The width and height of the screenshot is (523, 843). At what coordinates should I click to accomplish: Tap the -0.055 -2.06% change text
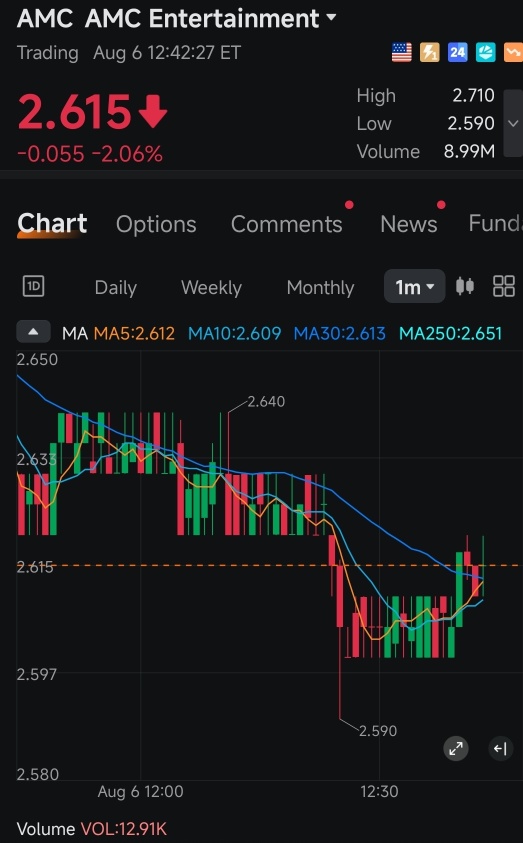(90, 154)
